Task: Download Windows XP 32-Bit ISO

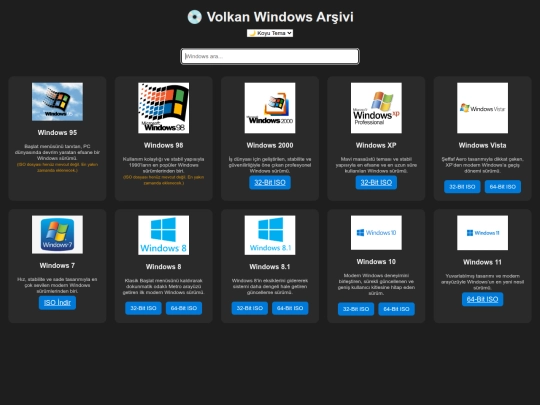Action: coord(376,183)
